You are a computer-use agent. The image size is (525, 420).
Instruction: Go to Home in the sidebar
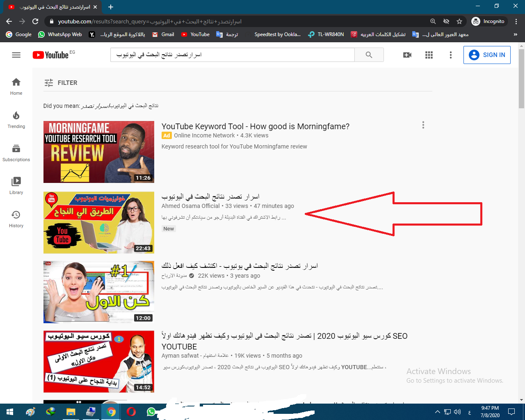click(x=16, y=87)
